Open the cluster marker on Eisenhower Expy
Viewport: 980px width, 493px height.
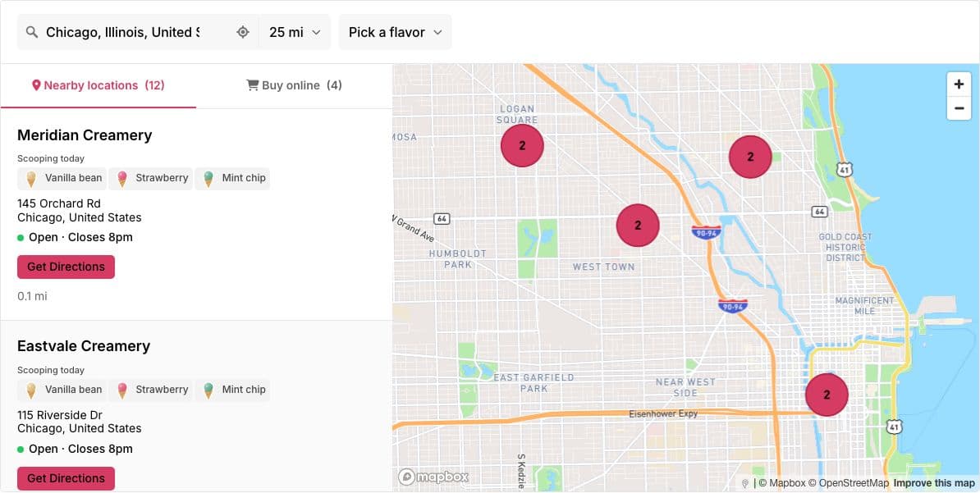point(827,395)
